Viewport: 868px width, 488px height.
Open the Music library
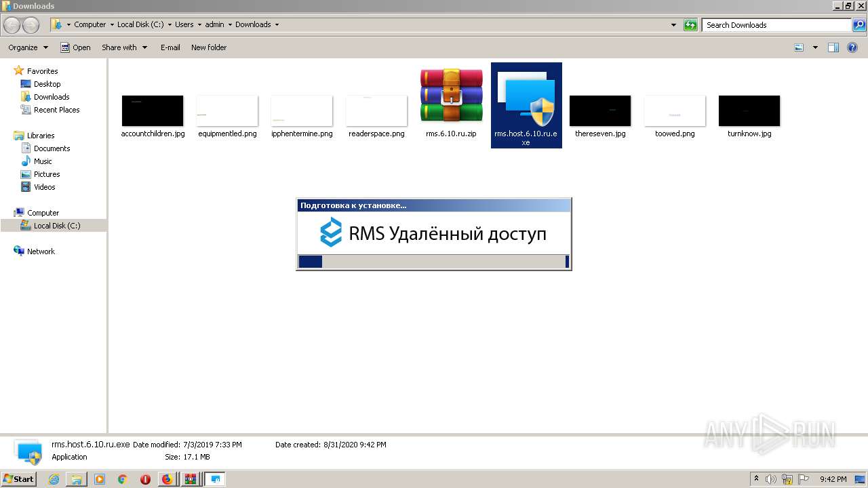(43, 161)
